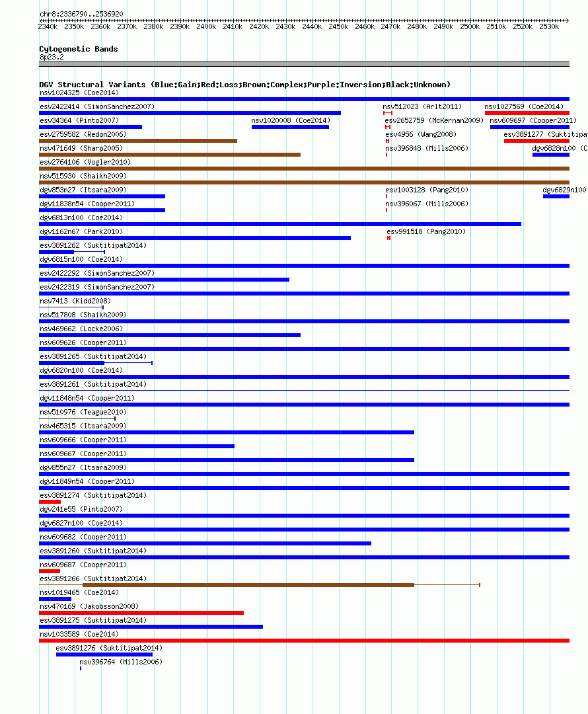Select the nsv465315 (Itsara2009) label

pyautogui.click(x=83, y=426)
